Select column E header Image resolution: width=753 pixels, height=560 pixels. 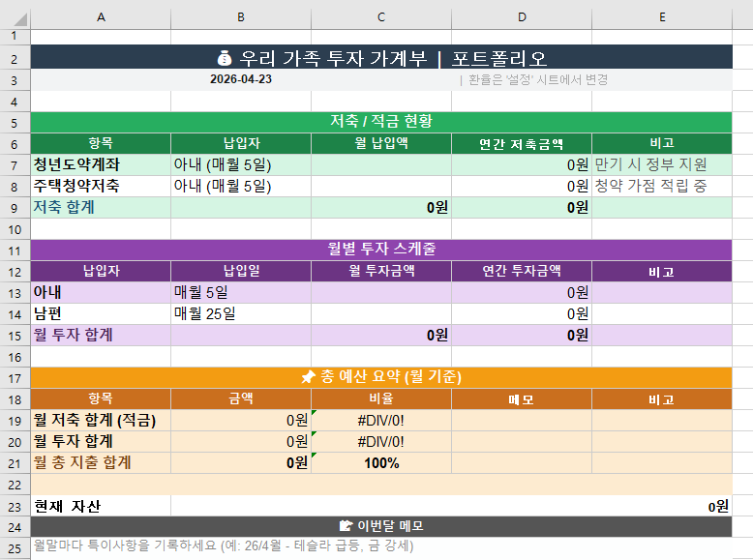click(662, 17)
